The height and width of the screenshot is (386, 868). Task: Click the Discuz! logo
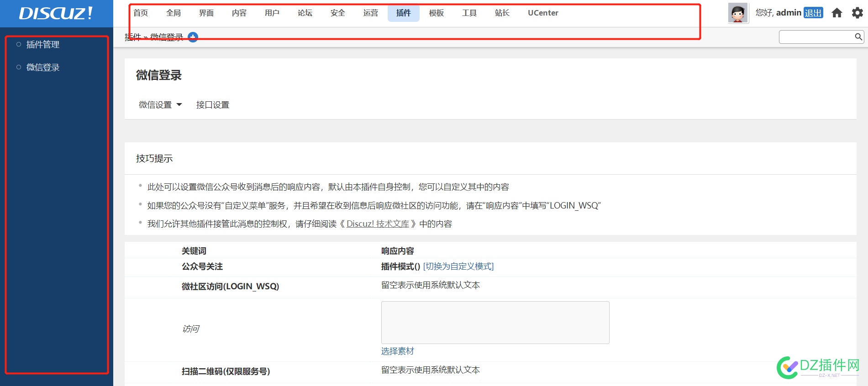coord(56,13)
